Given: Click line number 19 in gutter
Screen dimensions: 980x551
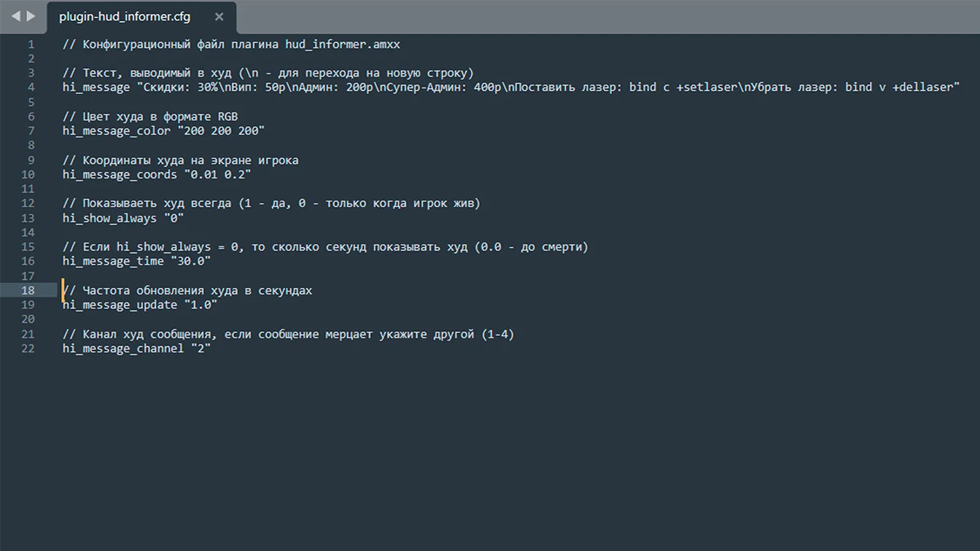Looking at the screenshot, I should (28, 305).
